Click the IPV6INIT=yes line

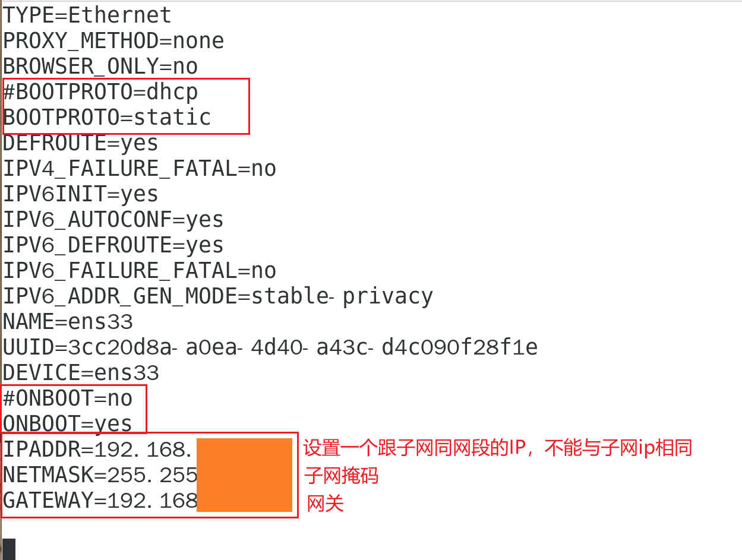pos(81,194)
